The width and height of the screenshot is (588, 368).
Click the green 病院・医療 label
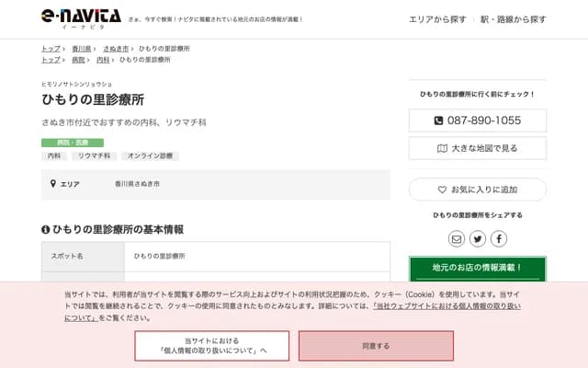click(x=72, y=143)
